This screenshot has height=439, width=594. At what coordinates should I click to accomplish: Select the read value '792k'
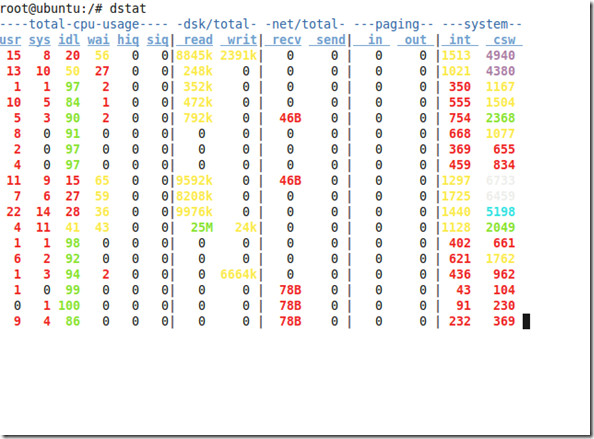pyautogui.click(x=198, y=118)
